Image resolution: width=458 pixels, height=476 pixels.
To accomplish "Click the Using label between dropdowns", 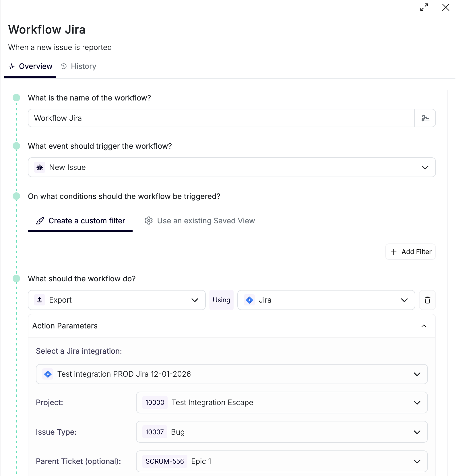I will [x=222, y=300].
